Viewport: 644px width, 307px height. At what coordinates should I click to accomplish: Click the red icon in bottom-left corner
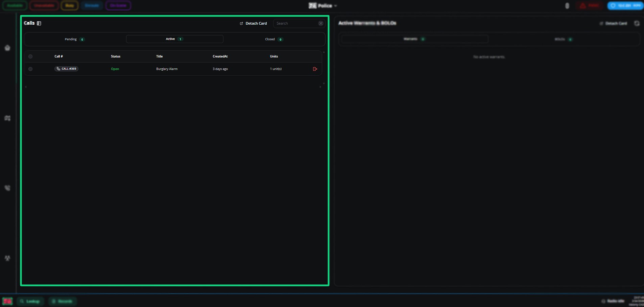(x=7, y=301)
